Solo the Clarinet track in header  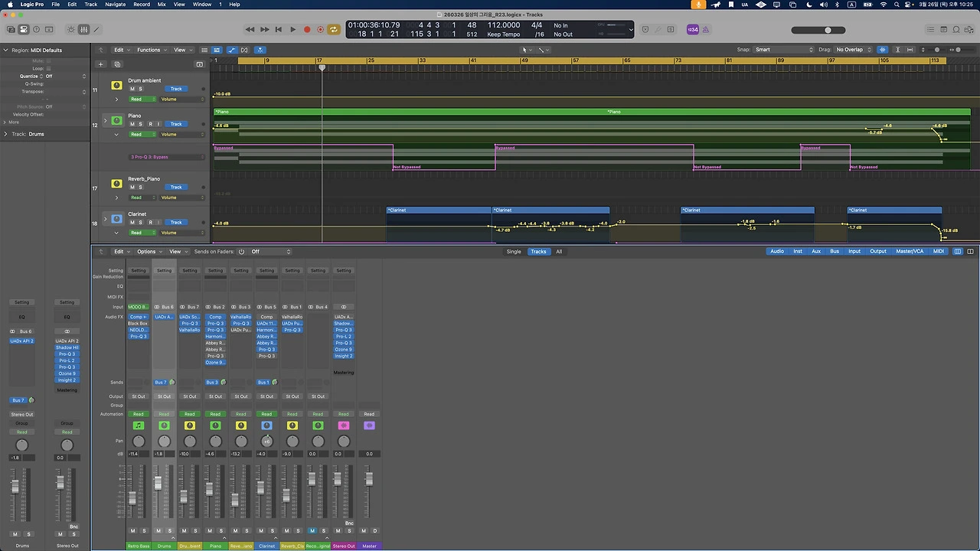(x=140, y=223)
